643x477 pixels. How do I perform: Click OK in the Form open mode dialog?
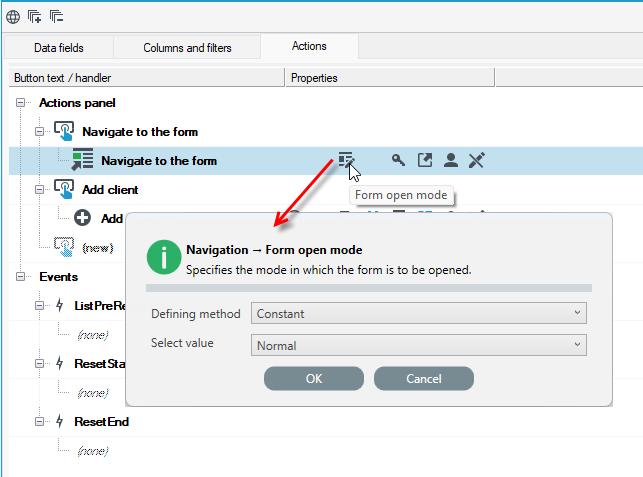[314, 378]
